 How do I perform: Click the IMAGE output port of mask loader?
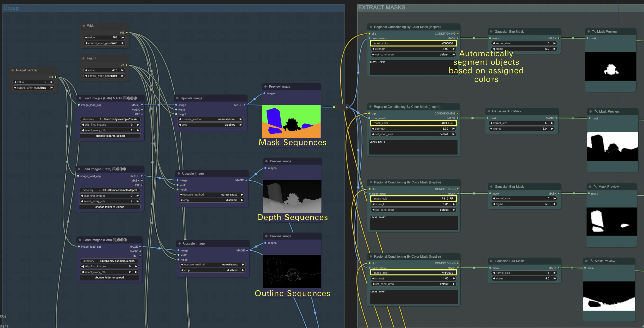(142, 105)
